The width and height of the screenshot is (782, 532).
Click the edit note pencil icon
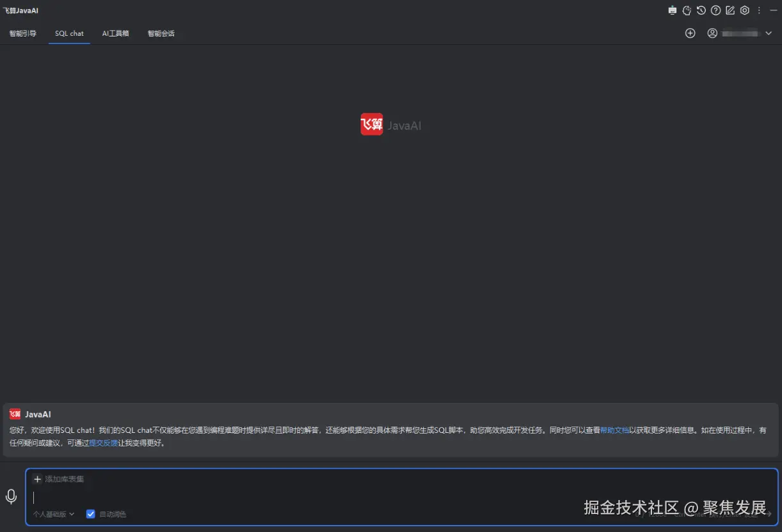(730, 10)
